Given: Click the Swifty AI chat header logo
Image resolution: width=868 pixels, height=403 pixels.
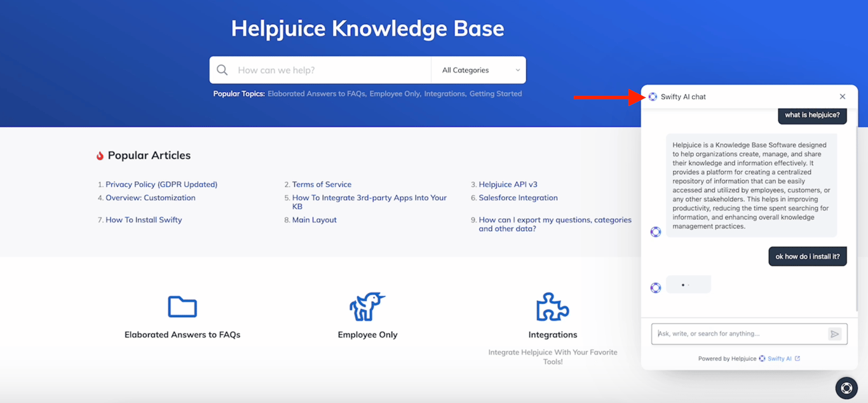Looking at the screenshot, I should pyautogui.click(x=653, y=97).
